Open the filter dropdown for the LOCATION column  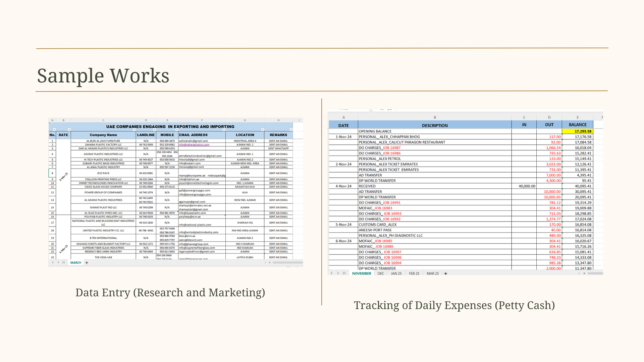pyautogui.click(x=263, y=129)
